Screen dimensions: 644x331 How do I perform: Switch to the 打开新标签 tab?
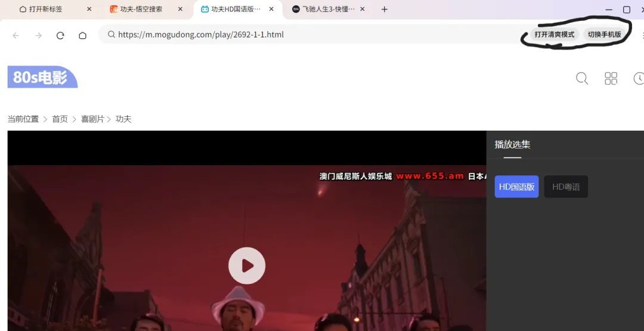[45, 9]
